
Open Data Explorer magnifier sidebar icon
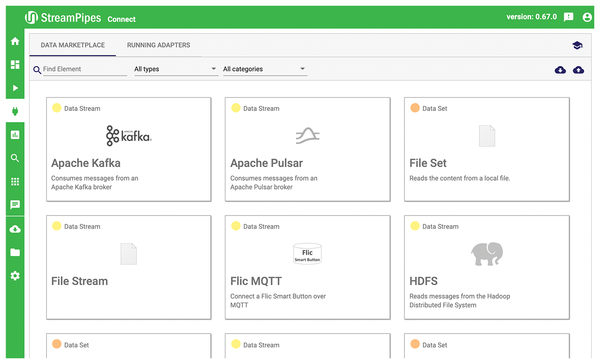[15, 158]
